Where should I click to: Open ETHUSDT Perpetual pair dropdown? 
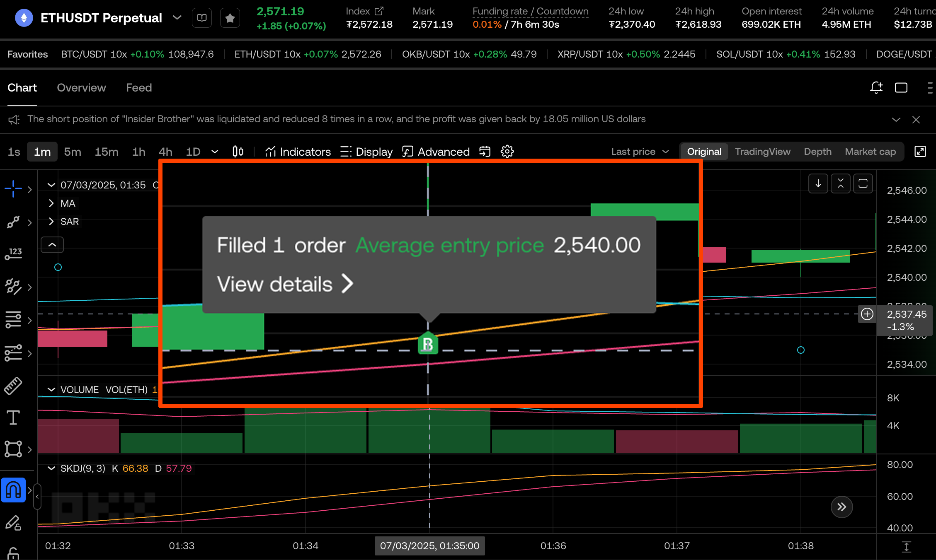click(177, 18)
